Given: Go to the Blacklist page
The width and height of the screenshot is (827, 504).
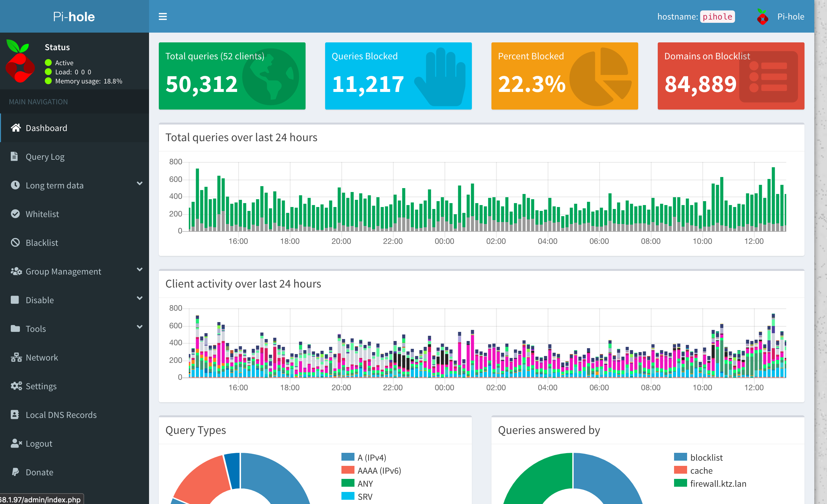Looking at the screenshot, I should [x=74, y=243].
